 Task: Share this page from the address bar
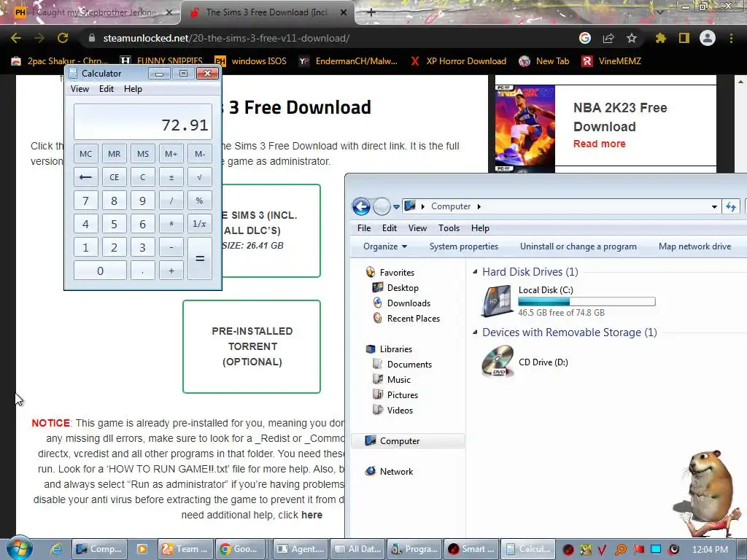coord(608,38)
